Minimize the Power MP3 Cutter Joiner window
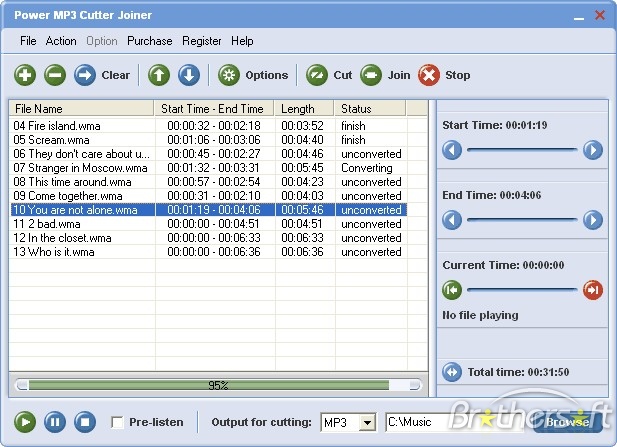 (578, 16)
